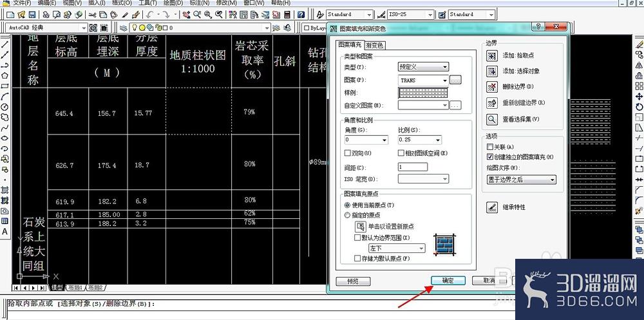644x320 pixels.
Task: Click the 样例 pattern swatch preview
Action: click(x=422, y=93)
